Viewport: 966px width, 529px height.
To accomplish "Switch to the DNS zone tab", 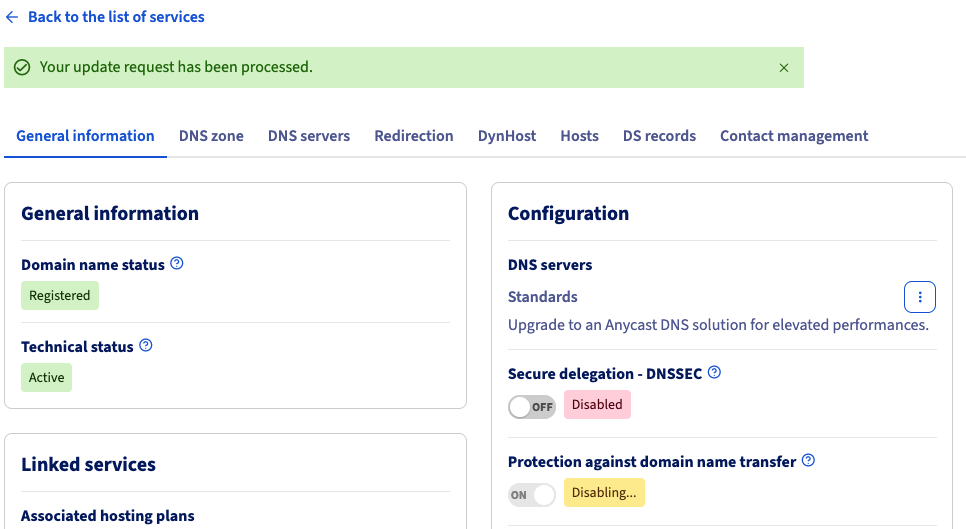I will (211, 136).
